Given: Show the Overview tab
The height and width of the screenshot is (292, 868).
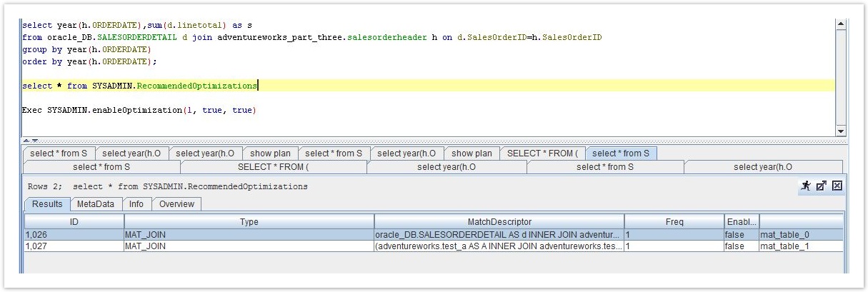Looking at the screenshot, I should (x=176, y=204).
